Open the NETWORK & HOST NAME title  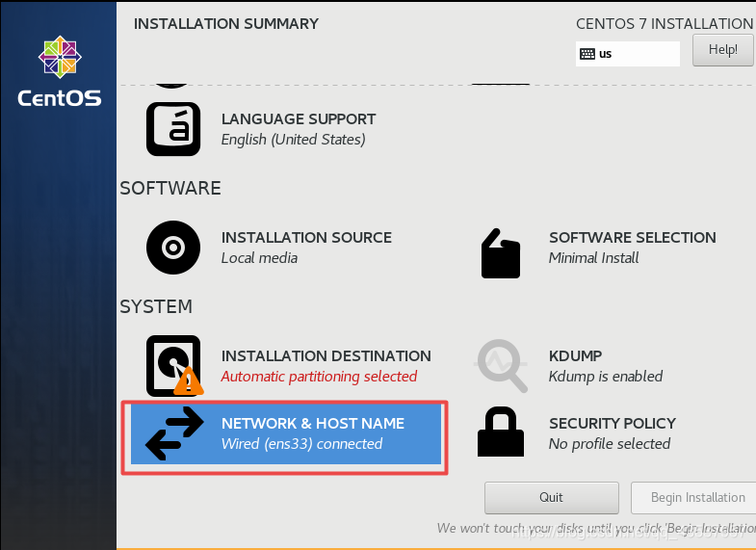click(x=312, y=423)
